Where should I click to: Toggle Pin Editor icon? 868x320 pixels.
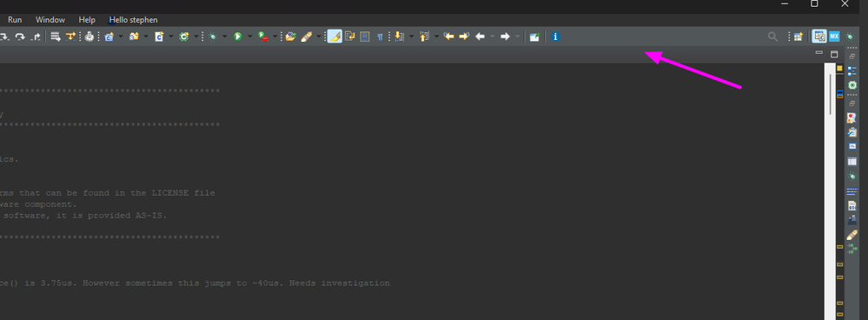[534, 37]
